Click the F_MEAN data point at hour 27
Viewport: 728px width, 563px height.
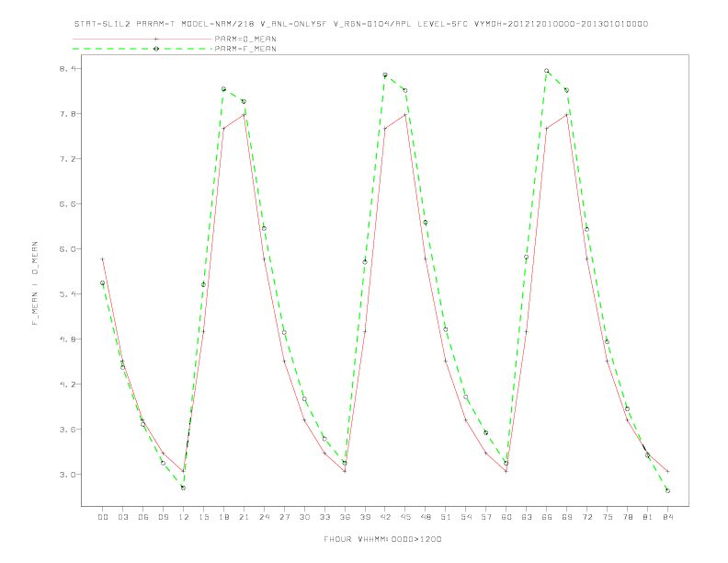(284, 333)
